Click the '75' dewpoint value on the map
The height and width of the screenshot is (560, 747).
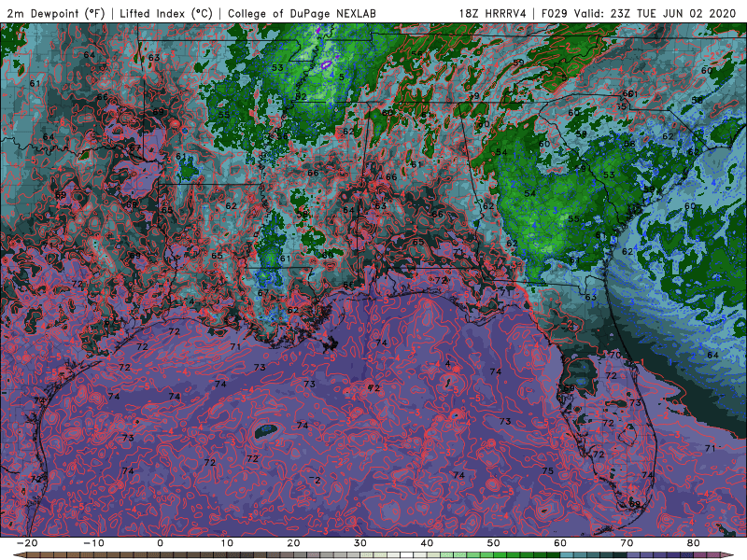pyautogui.click(x=548, y=471)
